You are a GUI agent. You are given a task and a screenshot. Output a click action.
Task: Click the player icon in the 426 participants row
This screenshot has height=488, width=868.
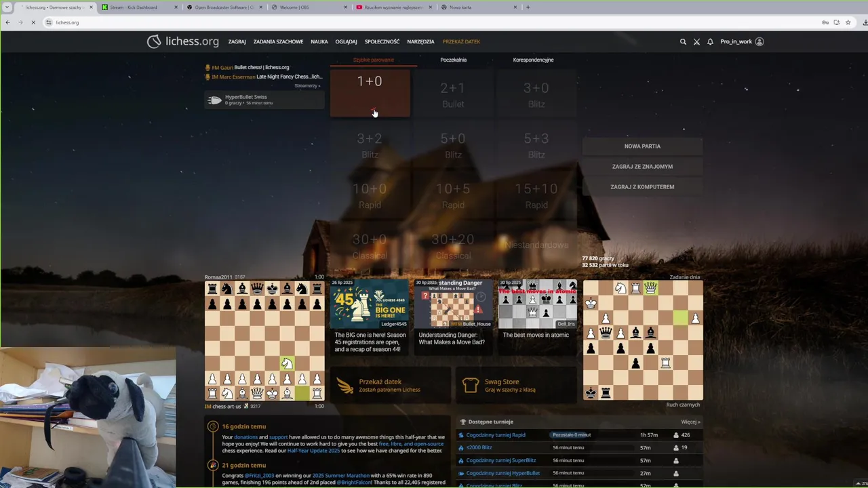coord(676,435)
